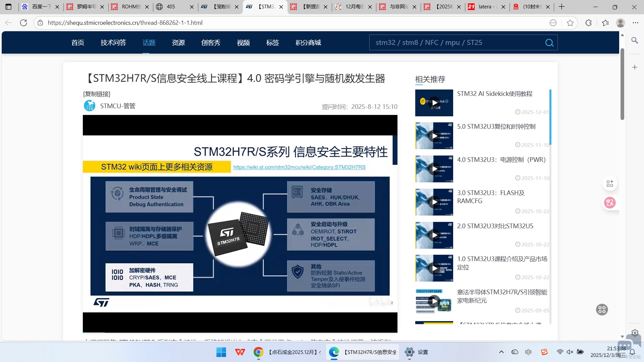The width and height of the screenshot is (644, 362).
Task: Click the address bar chat-dots icon
Action: (x=553, y=23)
